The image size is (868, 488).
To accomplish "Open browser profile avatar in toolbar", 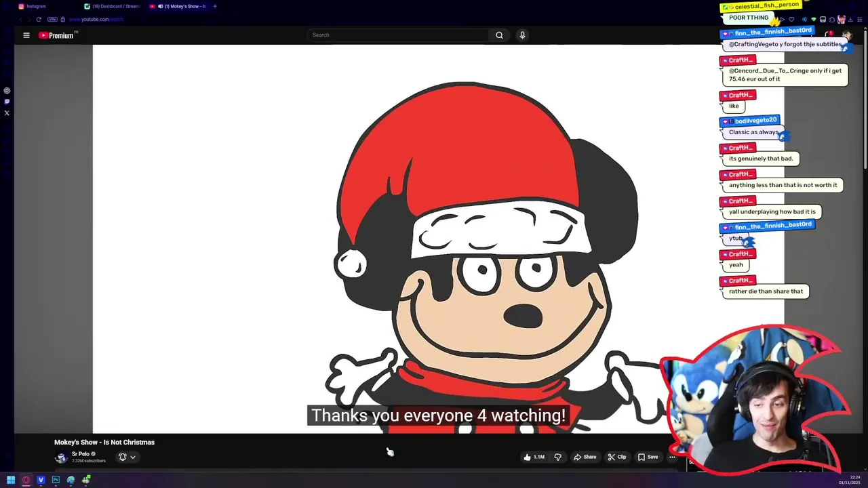I will [841, 19].
